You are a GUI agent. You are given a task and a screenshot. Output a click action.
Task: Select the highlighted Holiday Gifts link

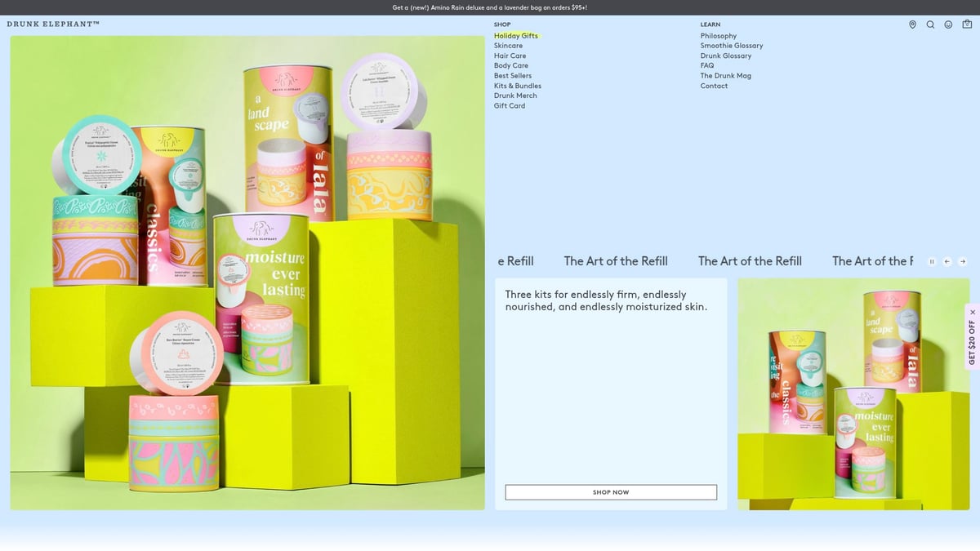pyautogui.click(x=517, y=35)
